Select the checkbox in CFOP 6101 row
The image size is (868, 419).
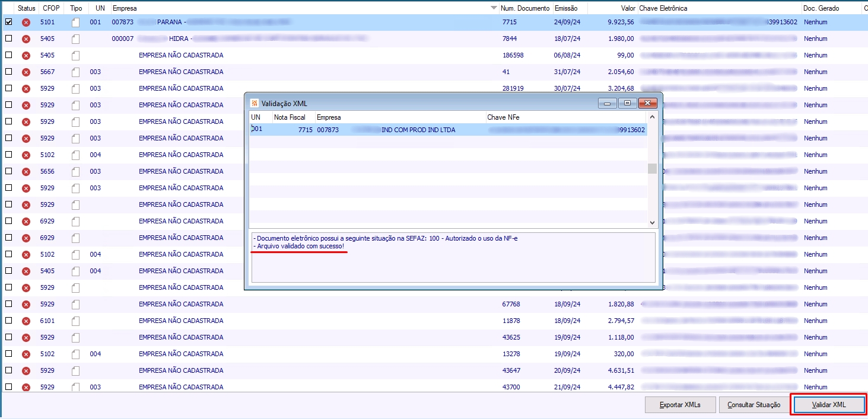pos(8,321)
